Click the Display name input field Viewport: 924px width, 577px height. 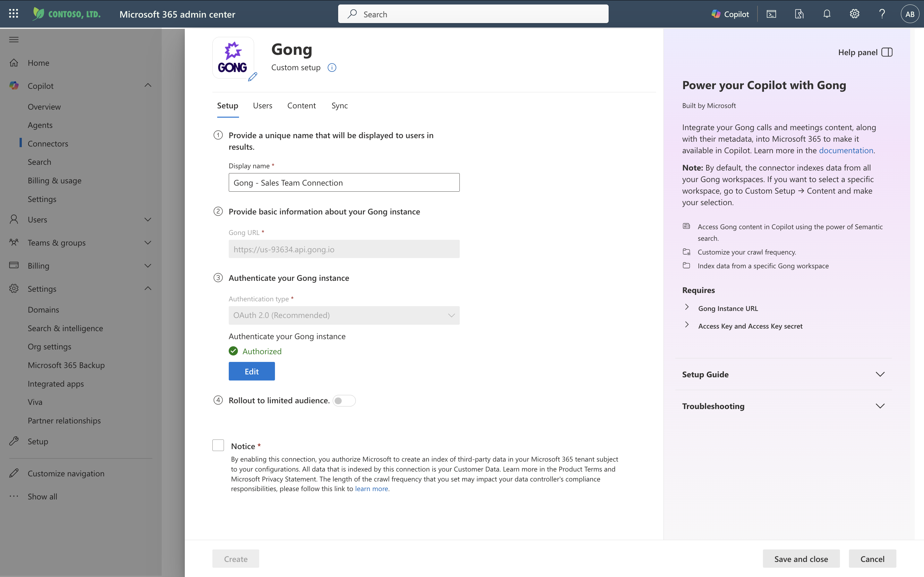click(x=344, y=182)
